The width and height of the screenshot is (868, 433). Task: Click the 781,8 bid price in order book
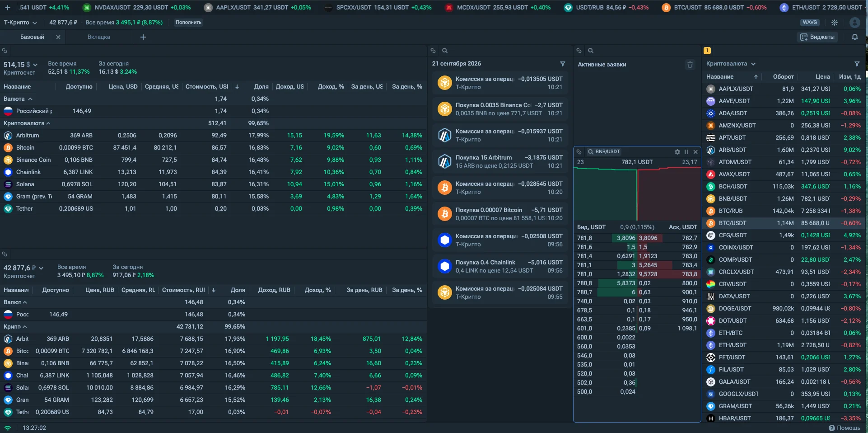[x=584, y=238]
